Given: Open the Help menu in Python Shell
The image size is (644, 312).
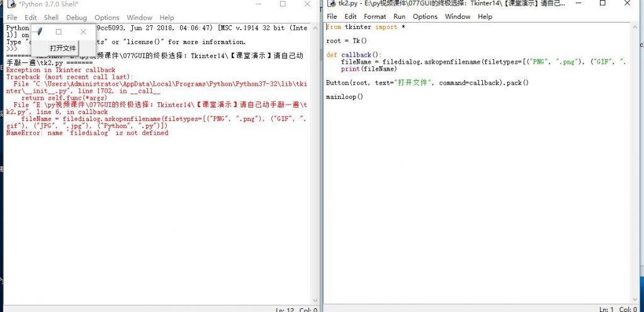Looking at the screenshot, I should tap(166, 18).
